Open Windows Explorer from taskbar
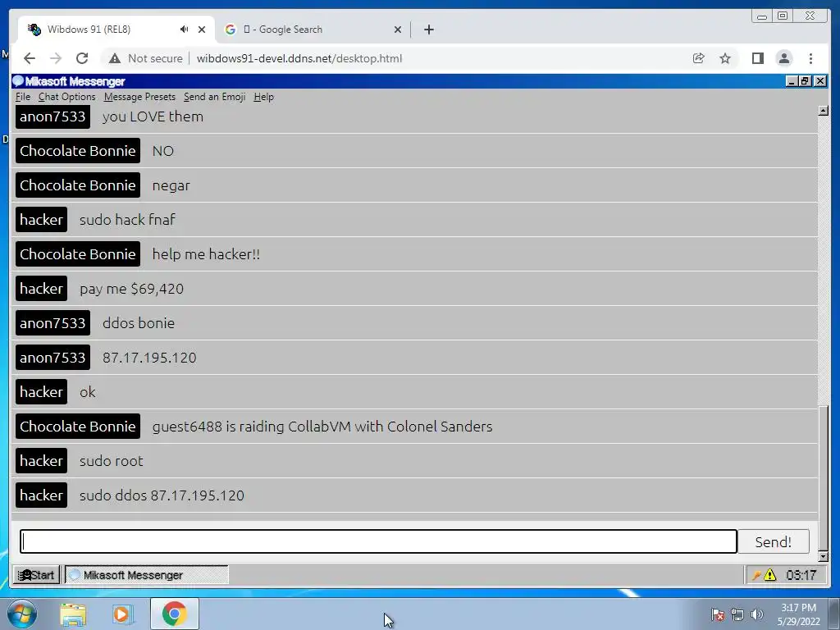 pyautogui.click(x=73, y=614)
